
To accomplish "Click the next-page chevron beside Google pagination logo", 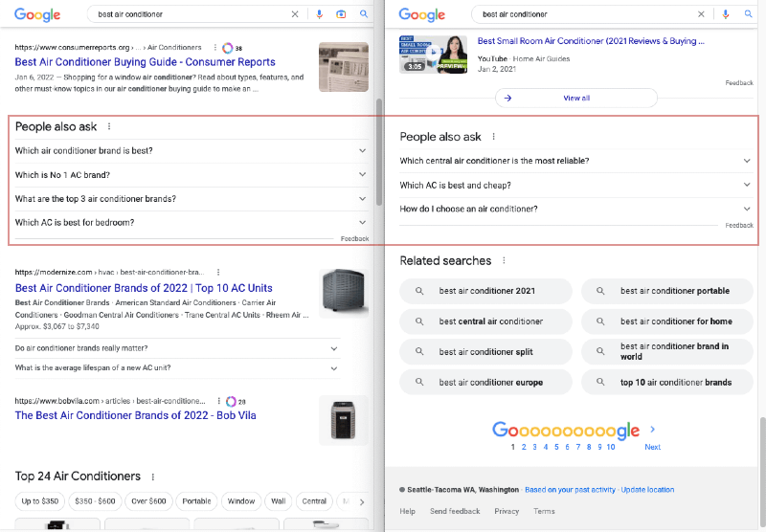I will (x=653, y=430).
